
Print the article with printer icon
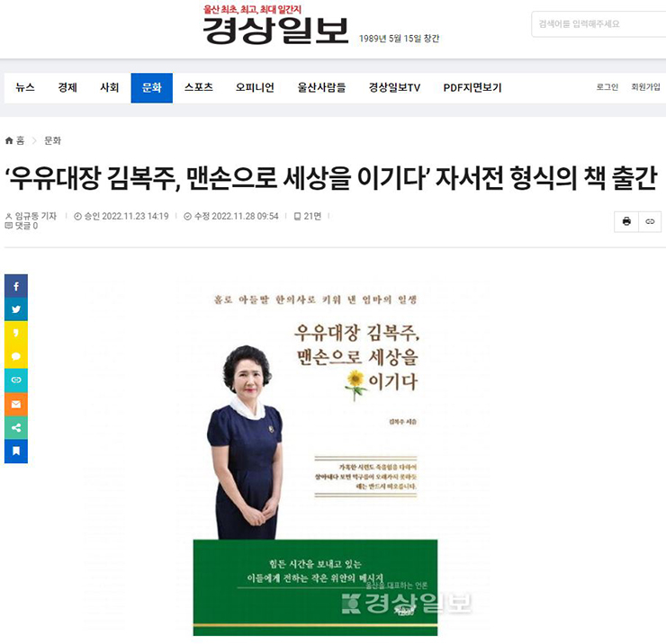[626, 221]
